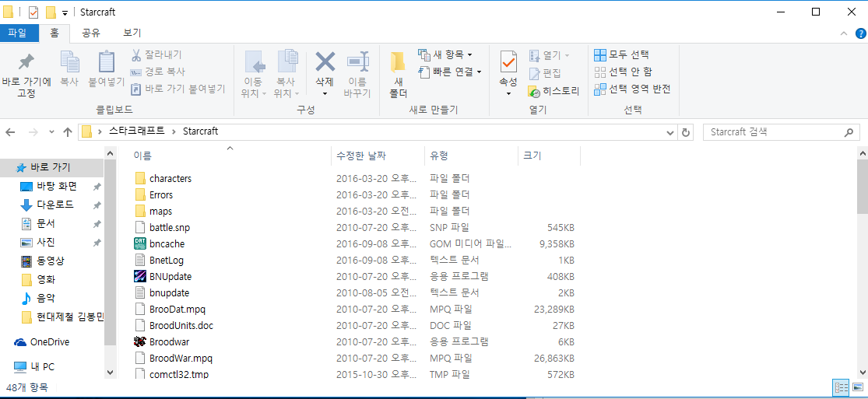868x399 pixels.
Task: Click 스타크래프트 in the address breadcrumb
Action: point(137,131)
